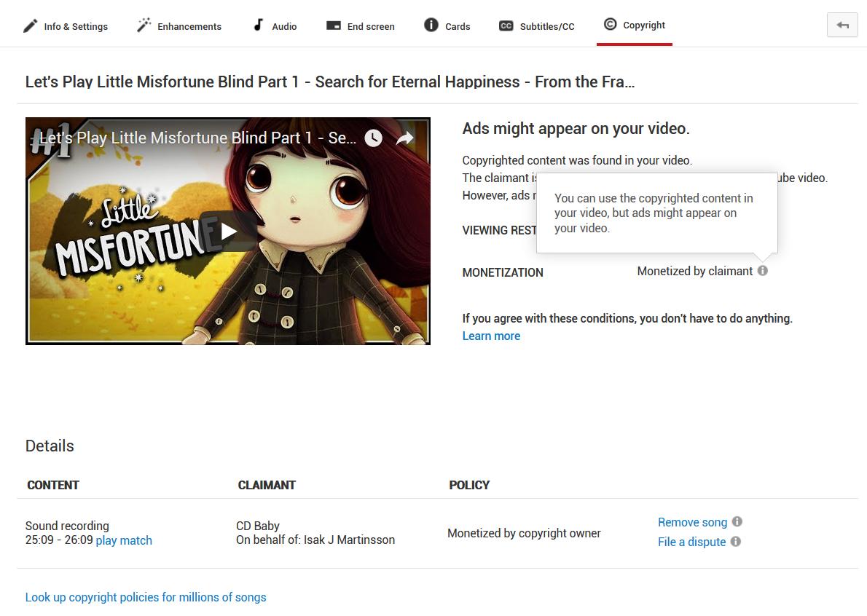Click the POLICY column header
Image resolution: width=867 pixels, height=616 pixels.
click(469, 485)
